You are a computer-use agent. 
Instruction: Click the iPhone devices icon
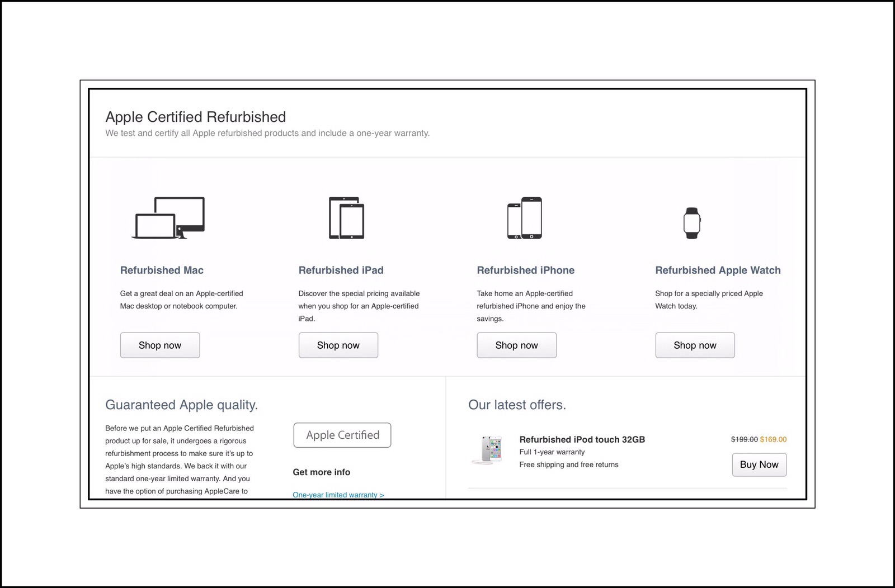pos(524,218)
